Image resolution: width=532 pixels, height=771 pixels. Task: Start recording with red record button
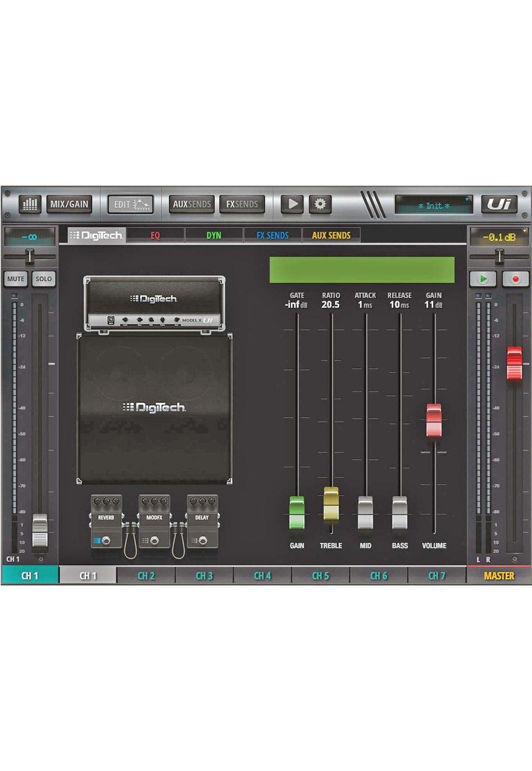coord(515,279)
